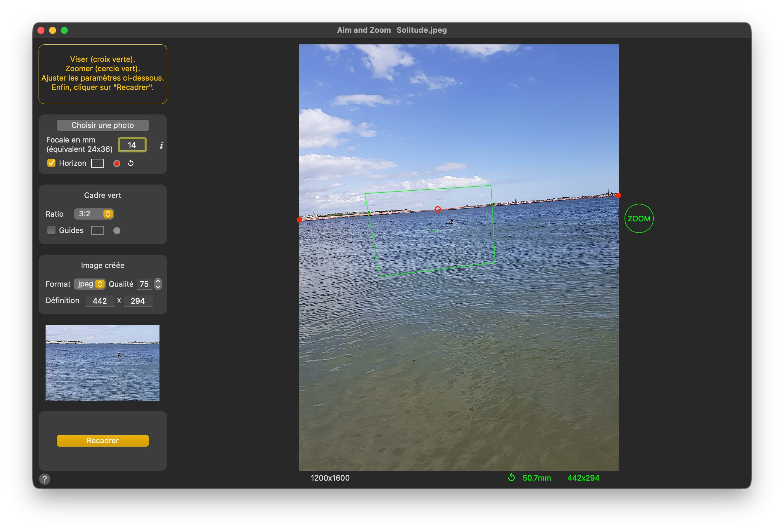Viewport: 784px width, 532px height.
Task: Click the focal length field showing 14
Action: (x=132, y=145)
